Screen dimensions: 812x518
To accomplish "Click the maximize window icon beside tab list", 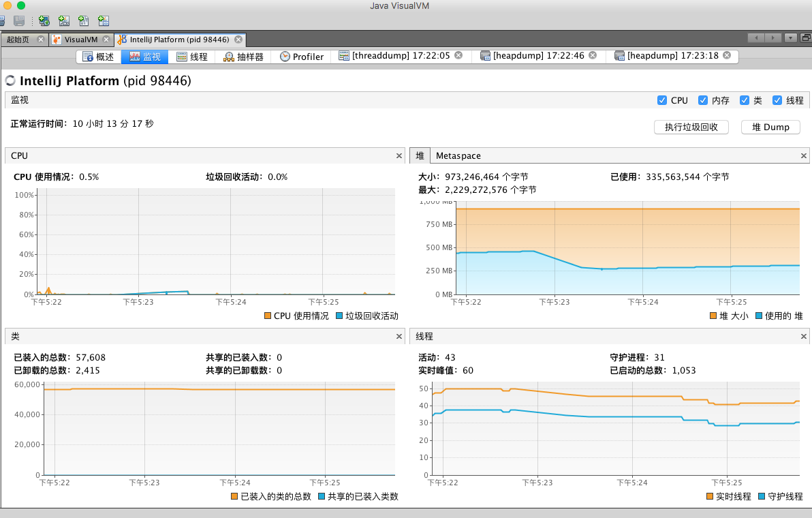I will coord(805,37).
